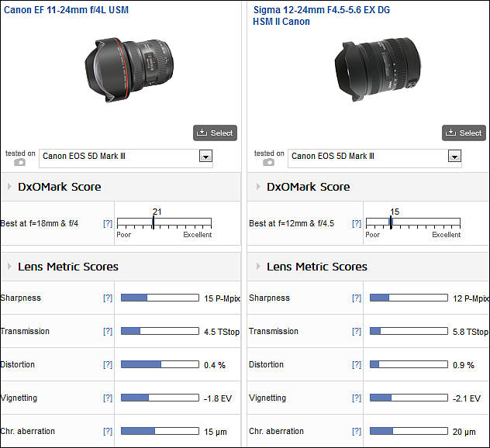Click the Canon lens Sharpness help [?] icon

(108, 298)
